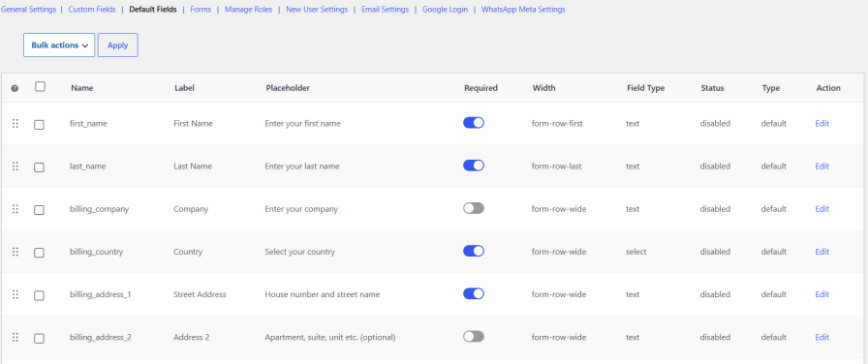Edit the billing_company field
The image size is (868, 364).
pos(822,208)
